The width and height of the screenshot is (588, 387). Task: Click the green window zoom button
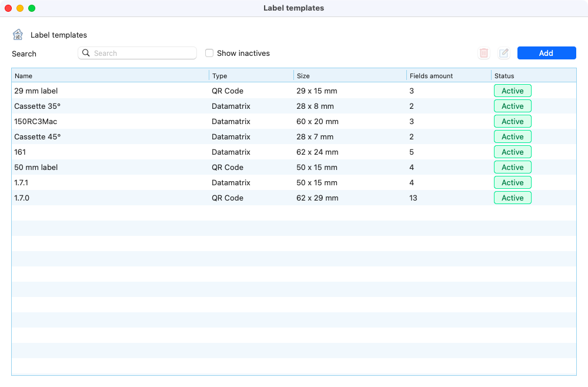click(32, 8)
